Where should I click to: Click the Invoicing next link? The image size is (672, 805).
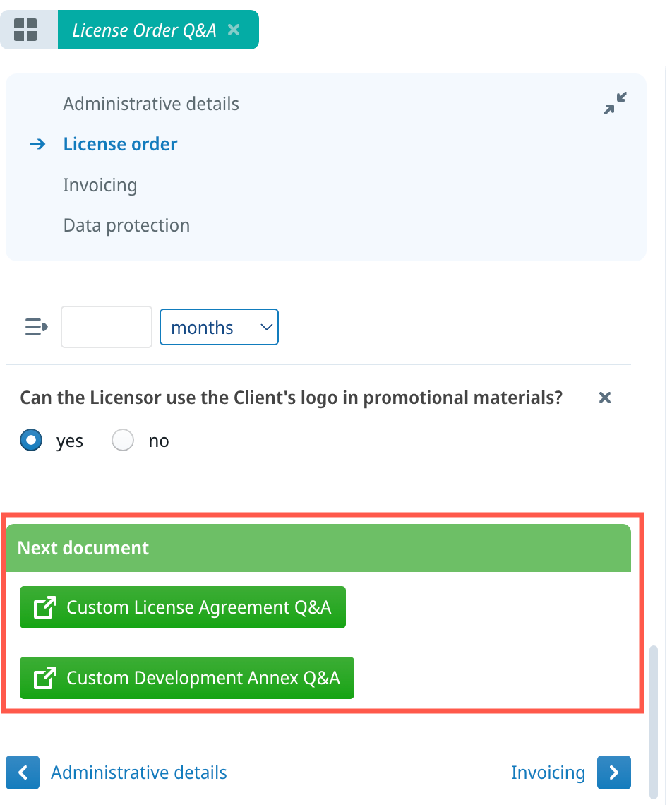[548, 773]
